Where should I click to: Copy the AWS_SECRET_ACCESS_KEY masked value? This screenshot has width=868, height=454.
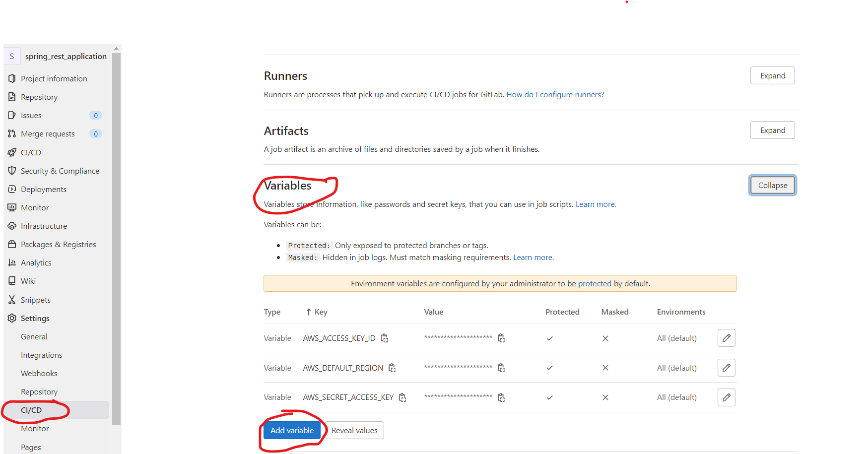coord(501,397)
